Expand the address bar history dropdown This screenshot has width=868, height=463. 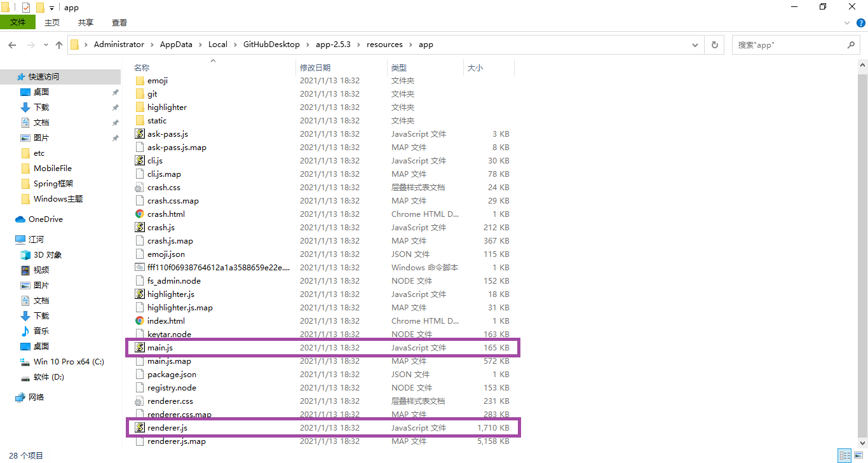click(695, 45)
